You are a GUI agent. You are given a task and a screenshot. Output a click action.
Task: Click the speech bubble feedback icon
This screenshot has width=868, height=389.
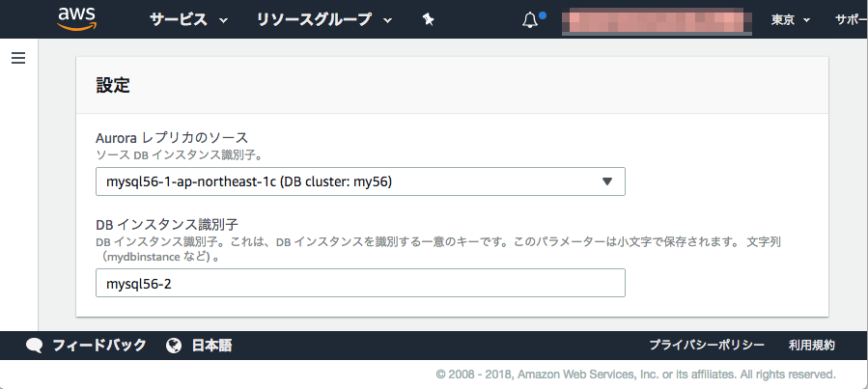coord(35,347)
